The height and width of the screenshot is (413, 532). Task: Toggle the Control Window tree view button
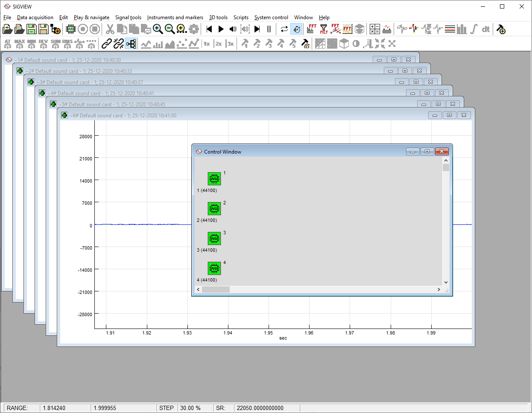point(131,44)
